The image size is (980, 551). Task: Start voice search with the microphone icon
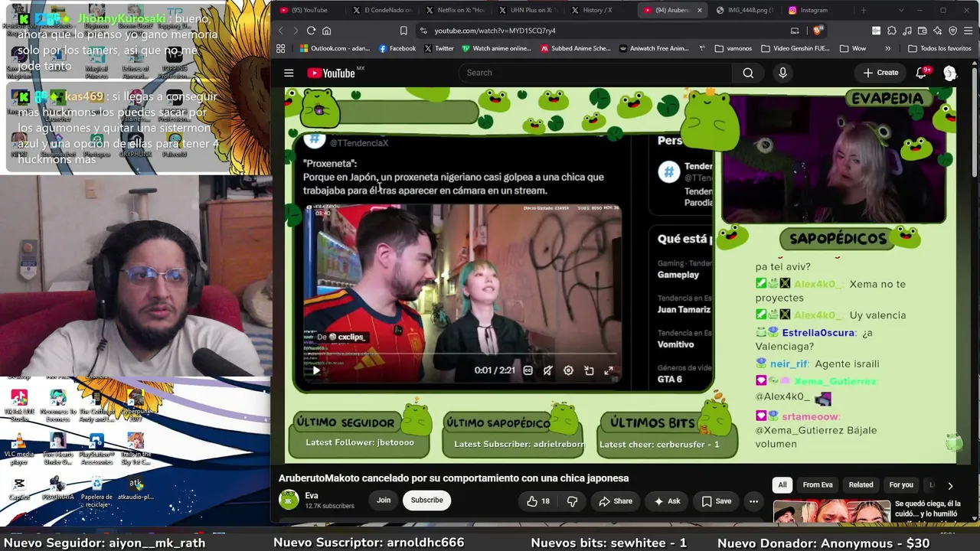[x=782, y=73]
